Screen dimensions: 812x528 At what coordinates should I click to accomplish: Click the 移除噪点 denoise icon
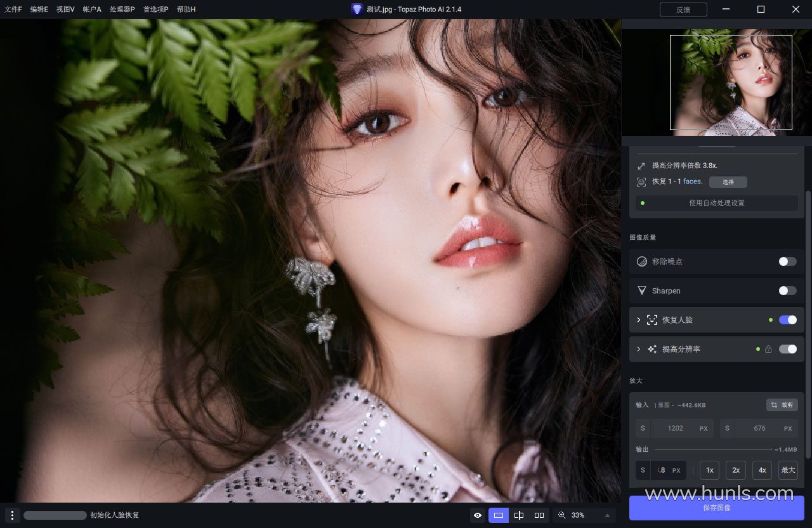(x=642, y=261)
